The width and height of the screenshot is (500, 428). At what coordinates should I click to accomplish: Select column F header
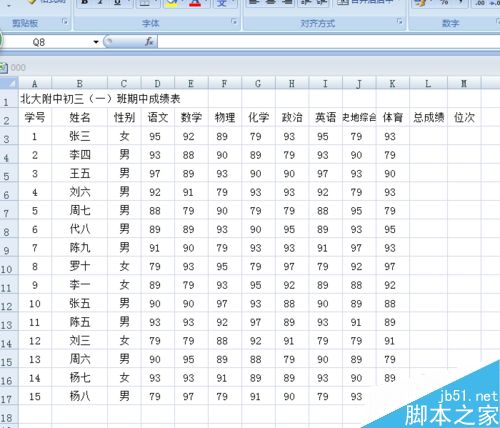[225, 83]
